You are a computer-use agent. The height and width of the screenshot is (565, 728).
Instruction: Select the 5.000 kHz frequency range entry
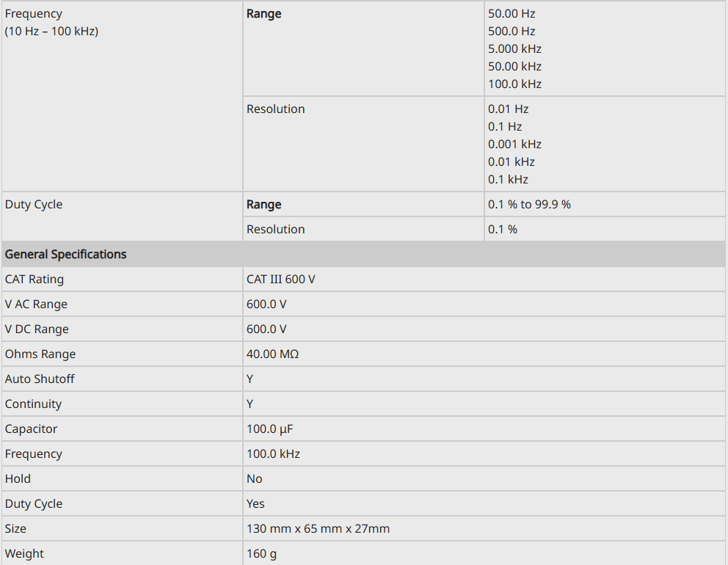[514, 49]
